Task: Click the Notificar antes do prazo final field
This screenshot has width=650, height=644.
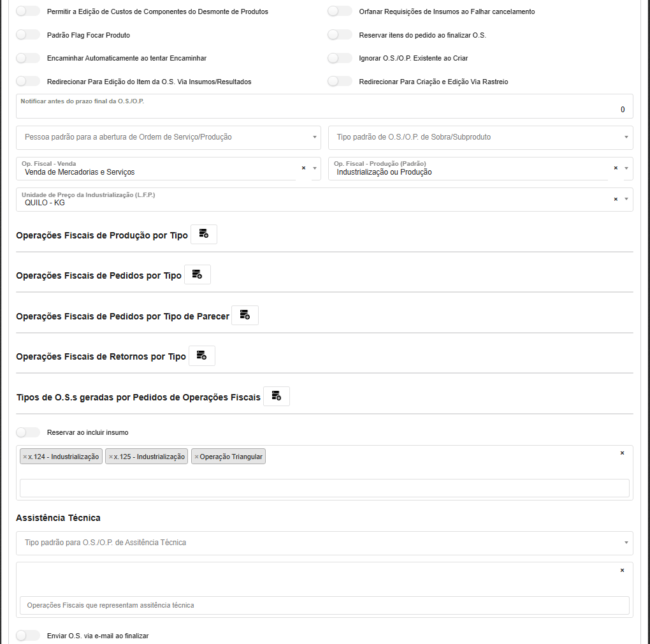Action: (324, 110)
